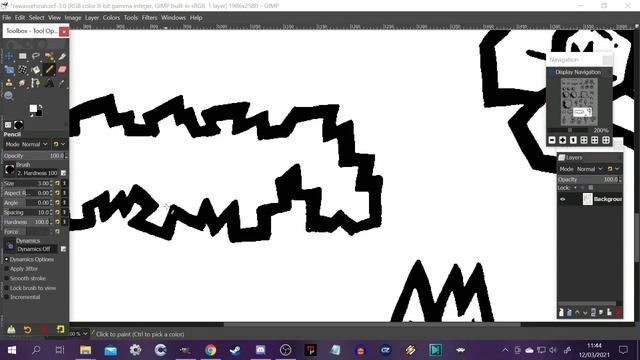Zoom out in Navigation panel
Viewport: 640px width, 360px height.
[552, 140]
